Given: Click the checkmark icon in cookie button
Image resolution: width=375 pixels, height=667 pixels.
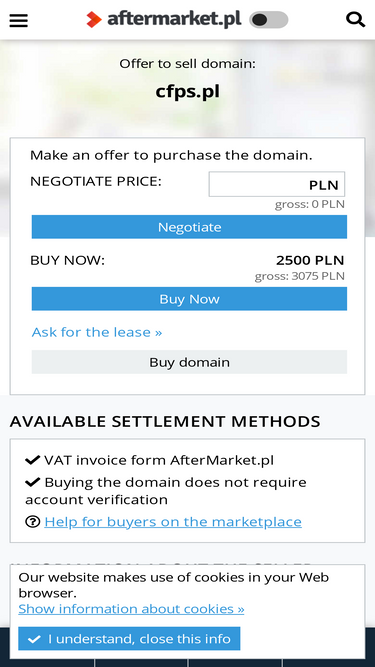Looking at the screenshot, I should pyautogui.click(x=34, y=639).
